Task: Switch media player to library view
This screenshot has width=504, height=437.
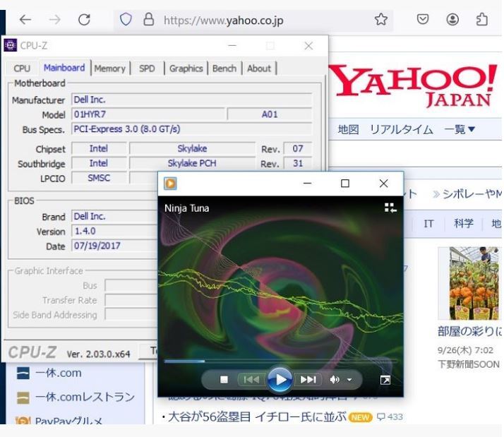Action: [x=390, y=208]
